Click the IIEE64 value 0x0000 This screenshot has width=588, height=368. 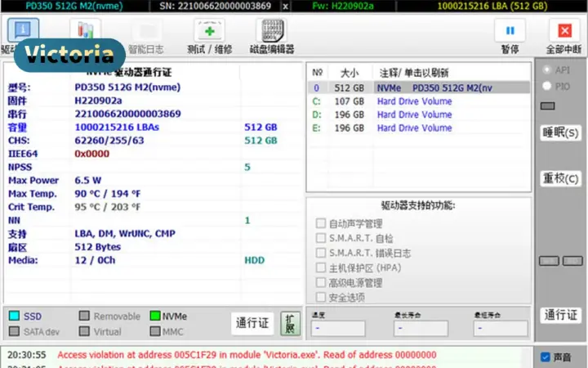coord(91,154)
